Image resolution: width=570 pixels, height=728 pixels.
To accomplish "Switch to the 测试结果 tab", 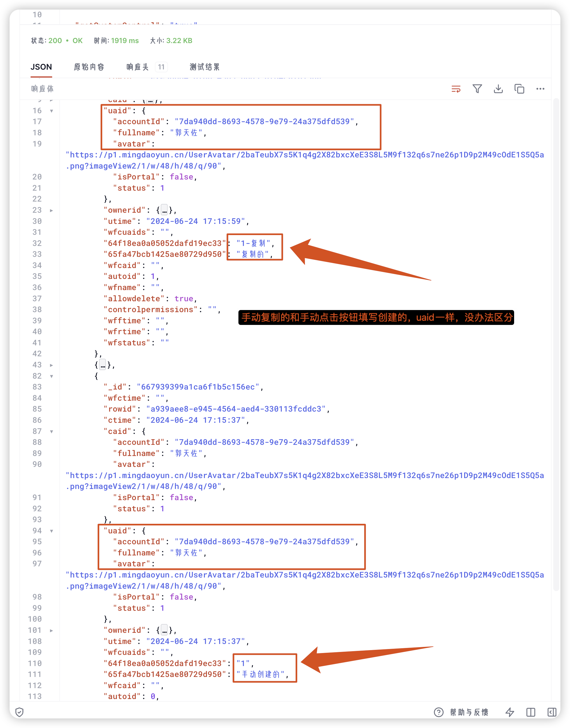I will pos(205,67).
